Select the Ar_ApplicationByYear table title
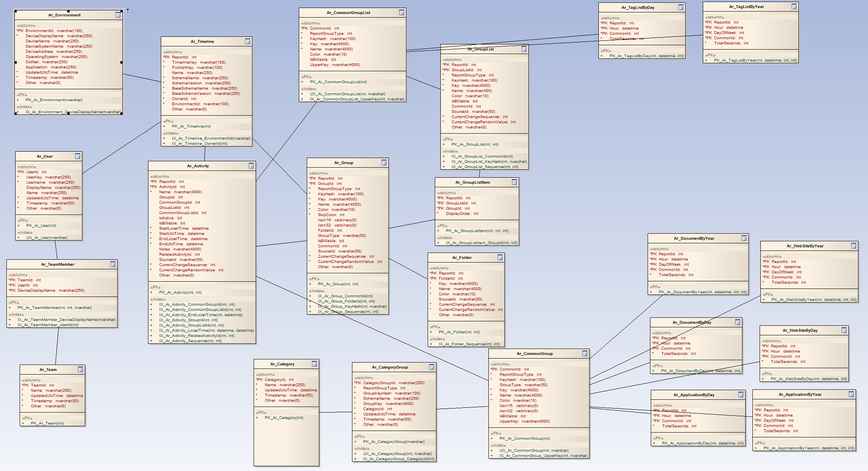868x471 pixels. click(x=800, y=394)
